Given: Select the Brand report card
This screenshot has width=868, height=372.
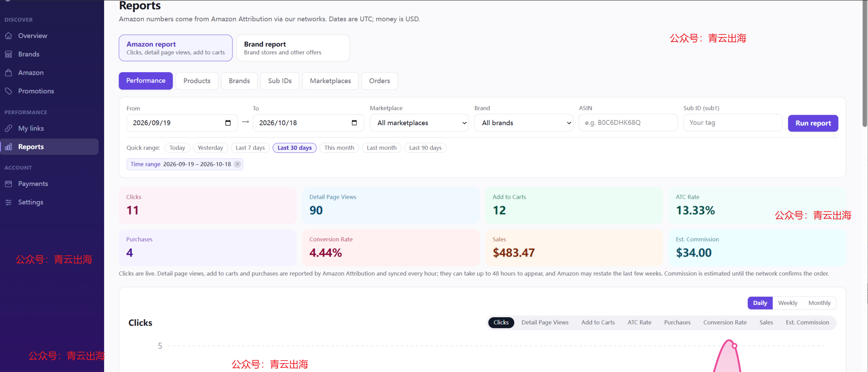Looking at the screenshot, I should click(x=293, y=48).
